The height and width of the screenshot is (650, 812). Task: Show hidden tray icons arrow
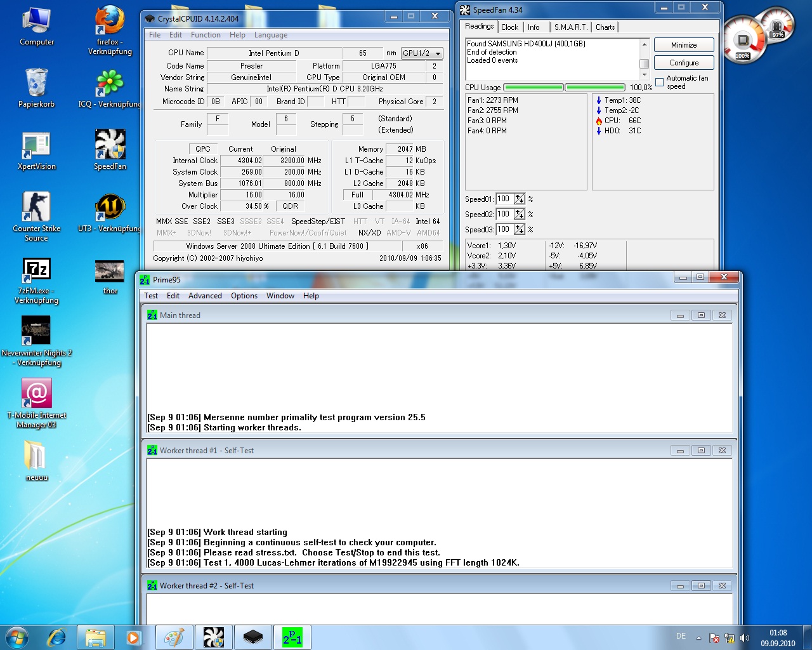698,638
